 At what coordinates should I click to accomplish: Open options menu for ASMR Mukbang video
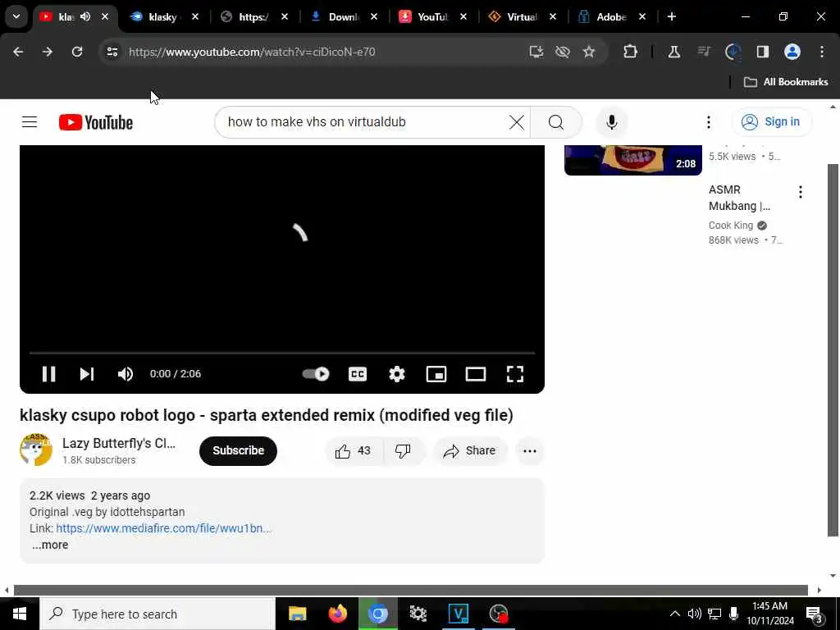[x=801, y=192]
